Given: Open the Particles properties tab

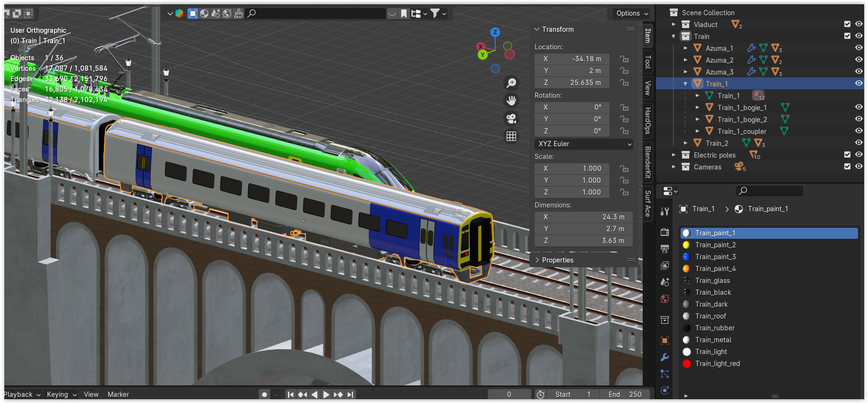Looking at the screenshot, I should [665, 374].
